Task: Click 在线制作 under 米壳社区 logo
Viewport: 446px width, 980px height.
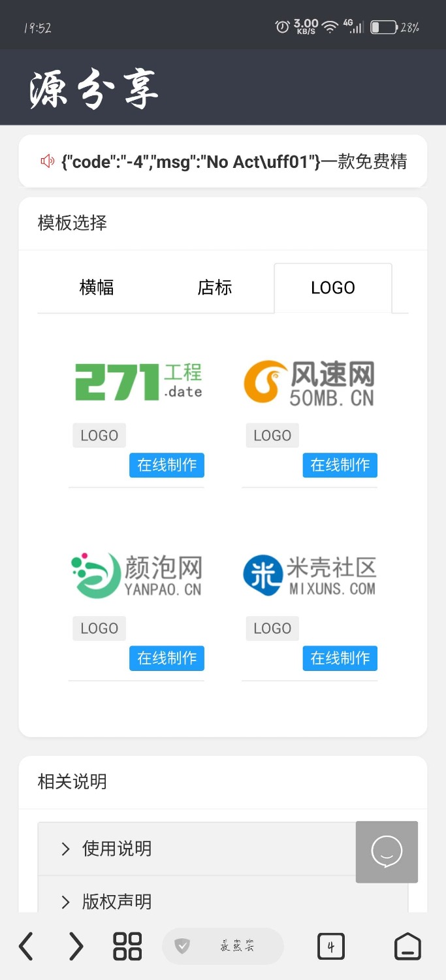Action: pyautogui.click(x=340, y=658)
